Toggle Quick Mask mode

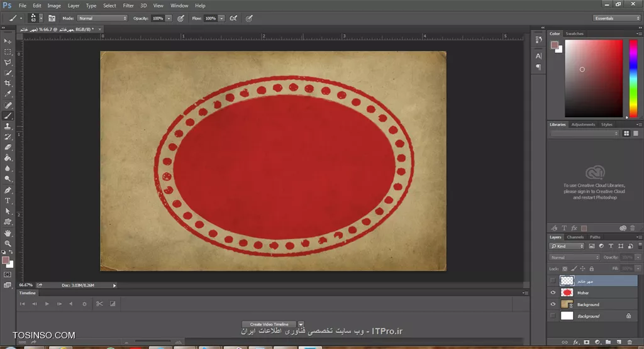[x=8, y=274]
